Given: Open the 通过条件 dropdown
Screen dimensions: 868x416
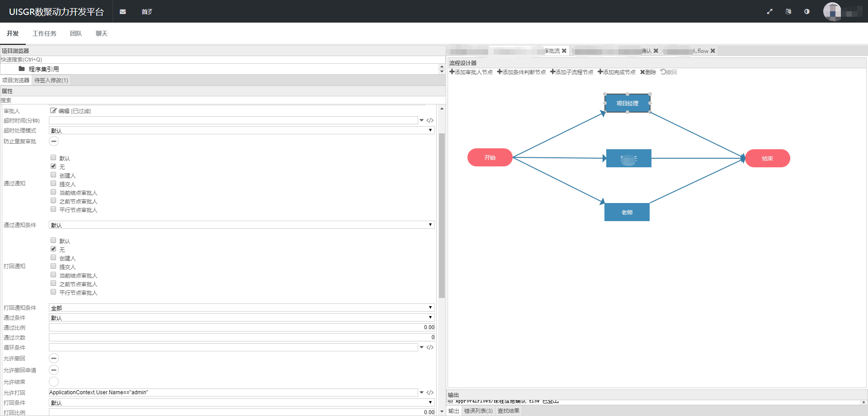Looking at the screenshot, I should click(241, 318).
